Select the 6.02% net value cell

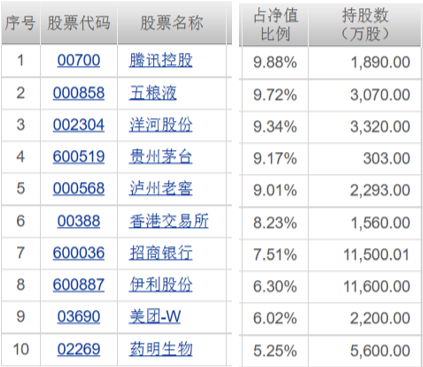click(x=275, y=318)
